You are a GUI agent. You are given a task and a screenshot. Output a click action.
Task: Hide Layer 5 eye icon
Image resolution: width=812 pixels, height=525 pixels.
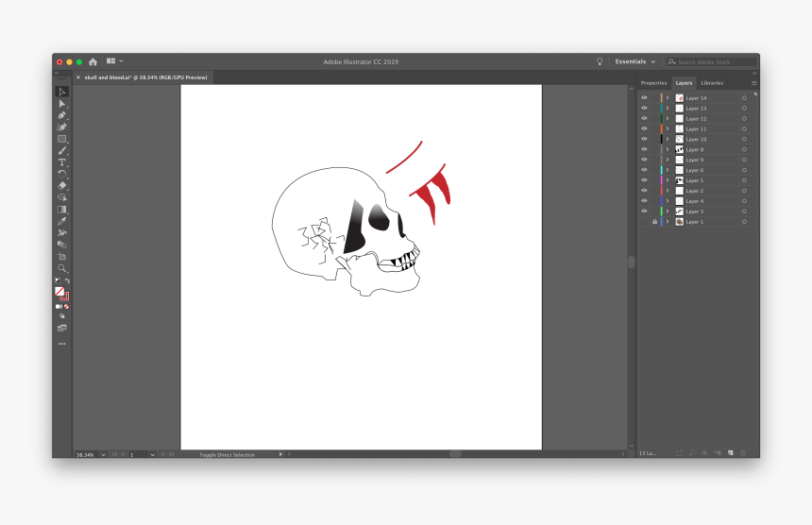(x=644, y=180)
